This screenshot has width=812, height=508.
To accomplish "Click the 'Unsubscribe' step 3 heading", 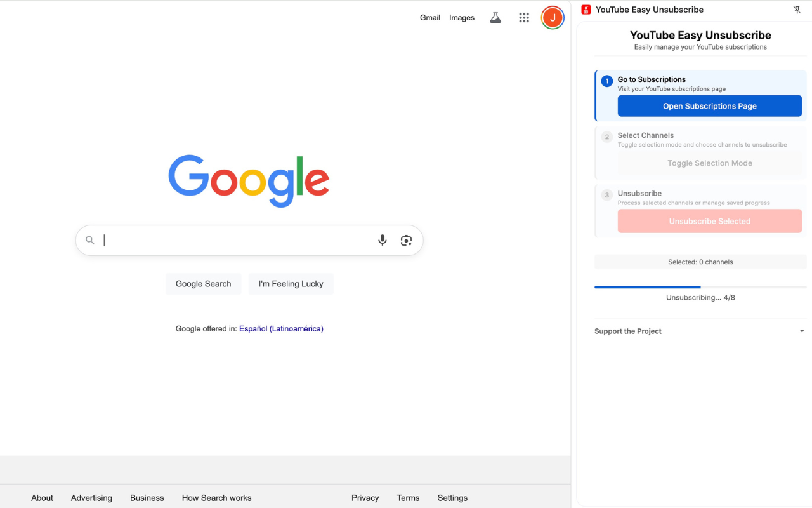I will pyautogui.click(x=639, y=194).
